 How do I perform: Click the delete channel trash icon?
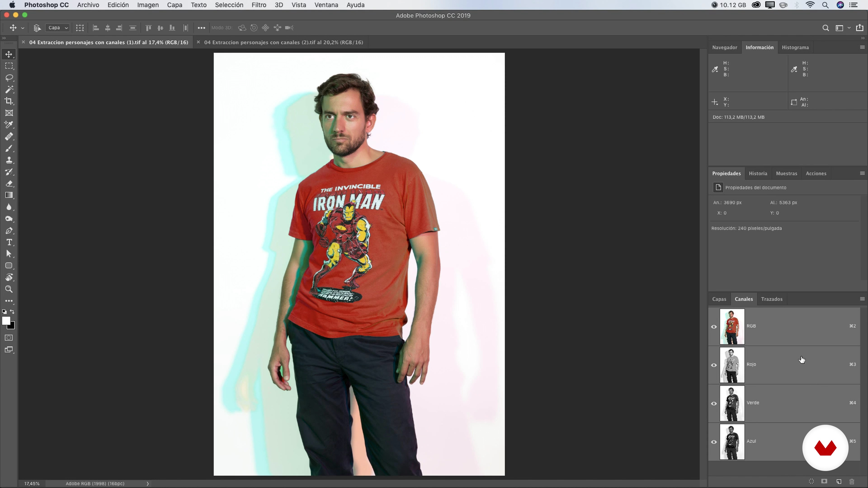[x=852, y=481]
